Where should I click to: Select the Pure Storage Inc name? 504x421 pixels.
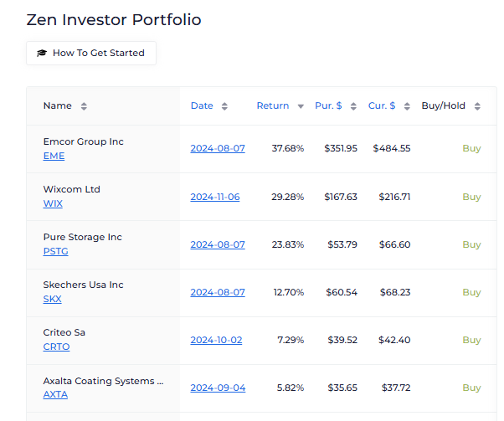(x=83, y=237)
